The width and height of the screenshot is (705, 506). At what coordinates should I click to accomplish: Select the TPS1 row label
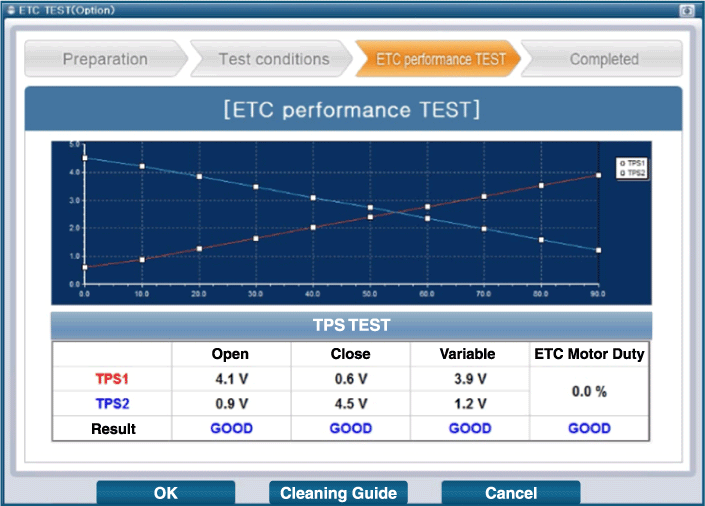pyautogui.click(x=112, y=379)
